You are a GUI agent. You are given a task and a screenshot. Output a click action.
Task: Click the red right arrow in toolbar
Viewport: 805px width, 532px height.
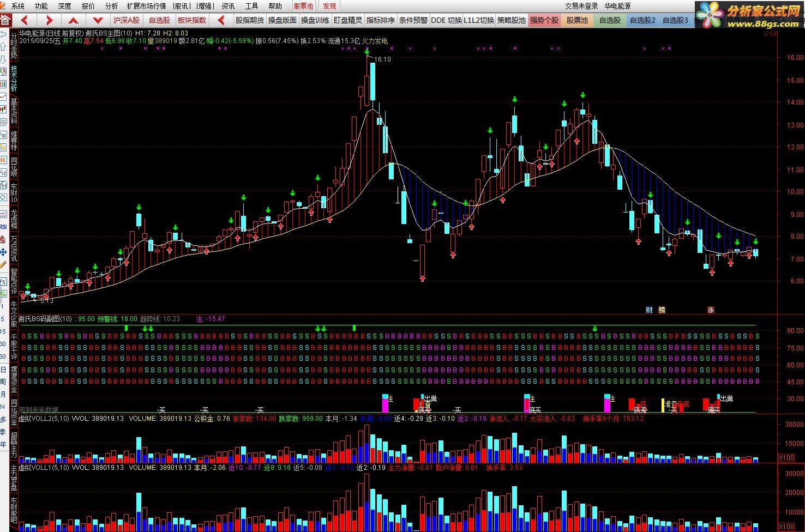pyautogui.click(x=49, y=21)
